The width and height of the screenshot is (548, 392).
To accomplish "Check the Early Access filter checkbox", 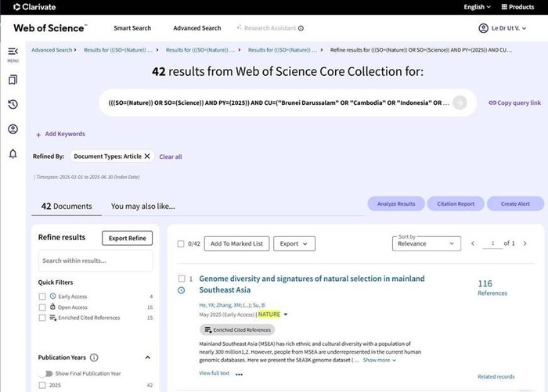I will (42, 297).
